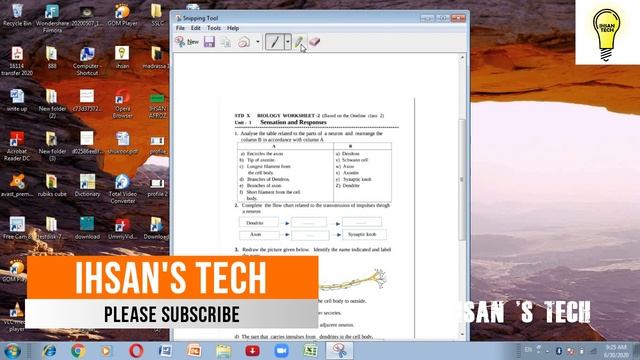Select the c73d37972... file icon
The height and width of the screenshot is (360, 640).
click(x=87, y=101)
